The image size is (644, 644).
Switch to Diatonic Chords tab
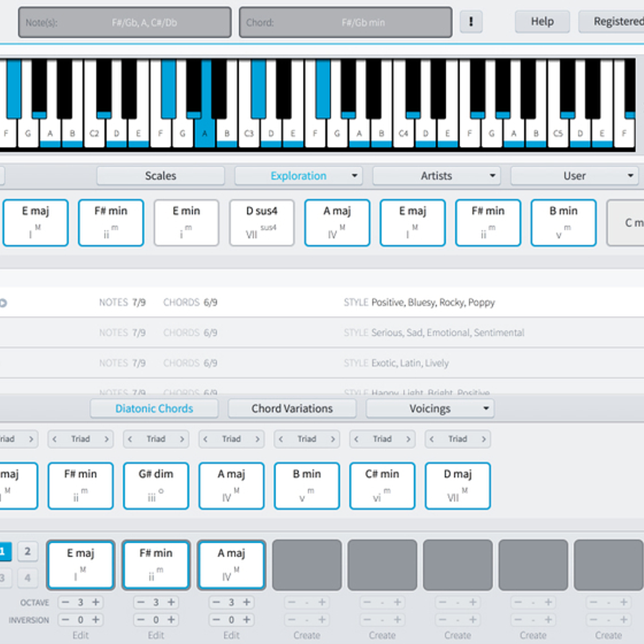pyautogui.click(x=154, y=409)
